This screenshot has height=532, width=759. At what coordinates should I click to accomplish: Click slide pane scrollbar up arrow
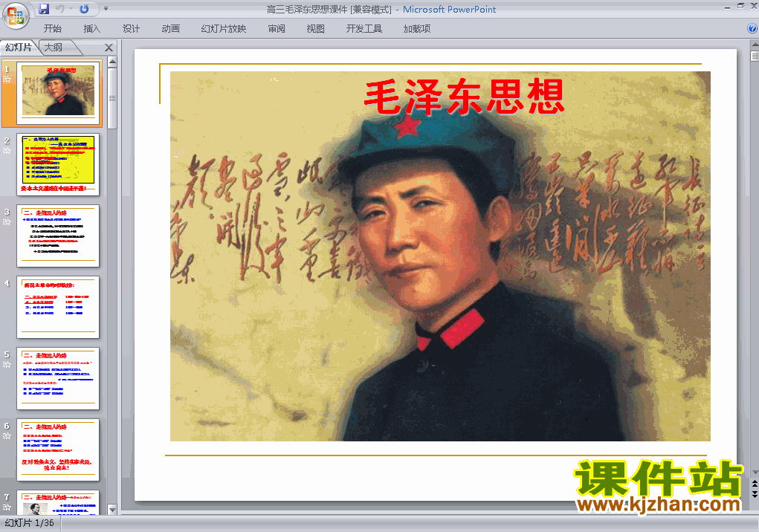[x=112, y=62]
